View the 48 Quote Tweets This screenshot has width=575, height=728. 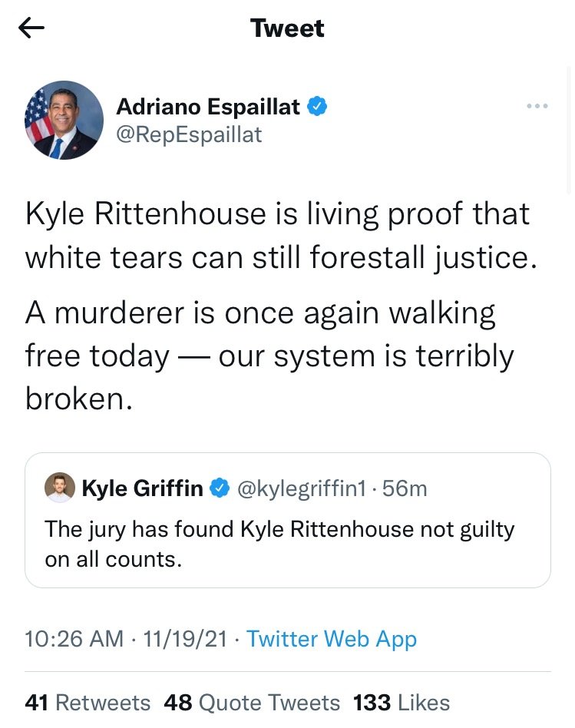tap(252, 702)
